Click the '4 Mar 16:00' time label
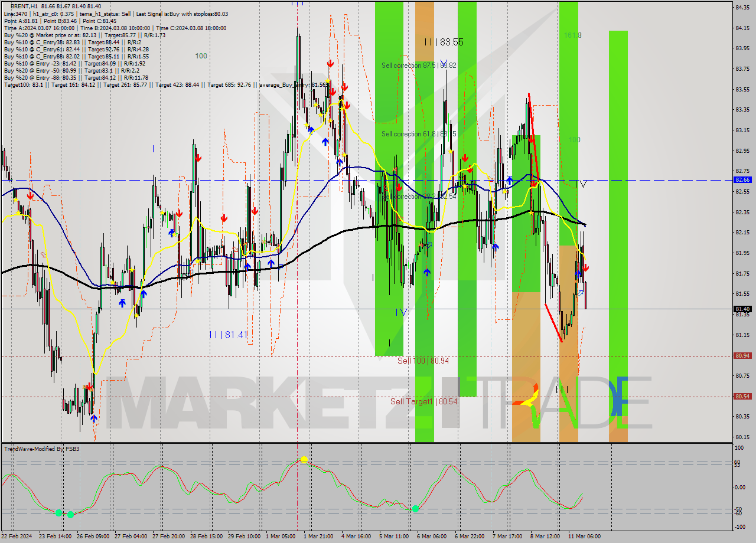This screenshot has height=543, width=756. click(x=356, y=537)
